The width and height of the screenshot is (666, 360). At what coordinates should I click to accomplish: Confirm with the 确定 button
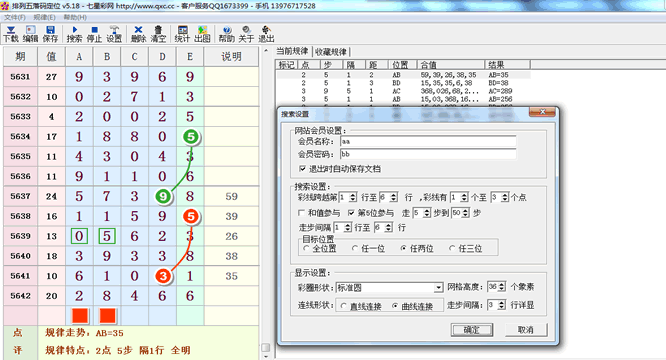[x=472, y=330]
